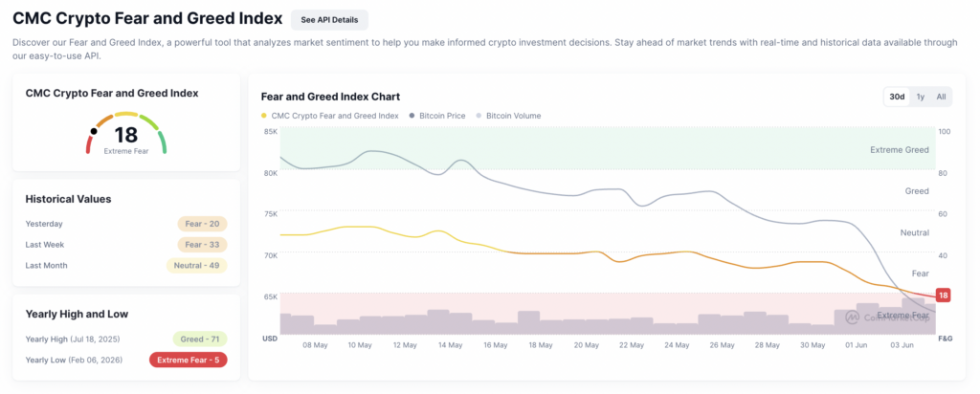Click the Last Month label
This screenshot has height=394, width=980.
46,265
